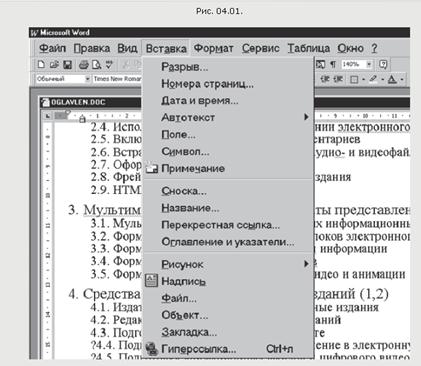Expand the Автотекст submenu arrow
The width and height of the screenshot is (421, 366).
click(x=306, y=117)
